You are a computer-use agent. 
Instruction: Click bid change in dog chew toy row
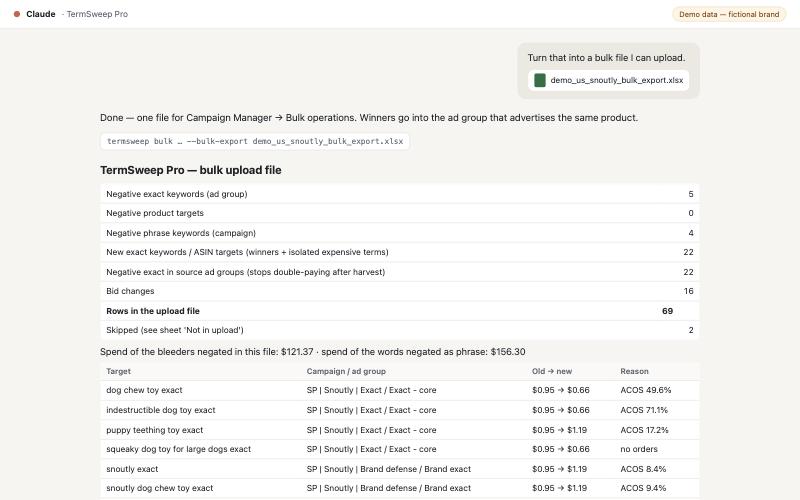(560, 390)
